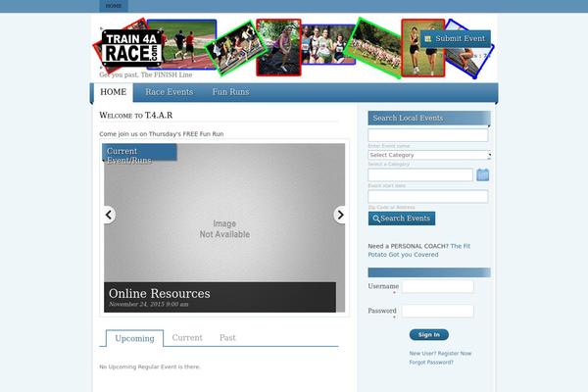588x392 pixels.
Task: Click the Current Event/Runs label
Action: (139, 152)
